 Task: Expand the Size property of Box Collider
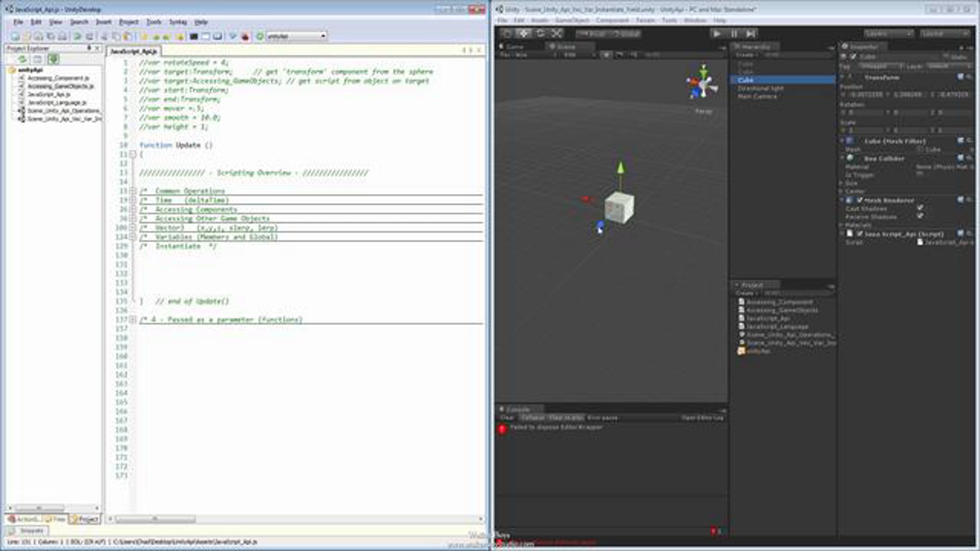tap(842, 183)
